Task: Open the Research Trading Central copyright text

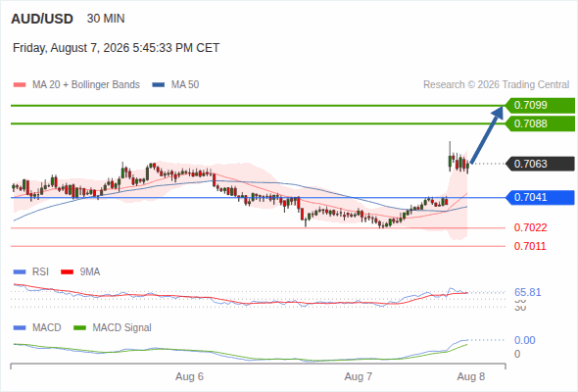Action: (496, 85)
